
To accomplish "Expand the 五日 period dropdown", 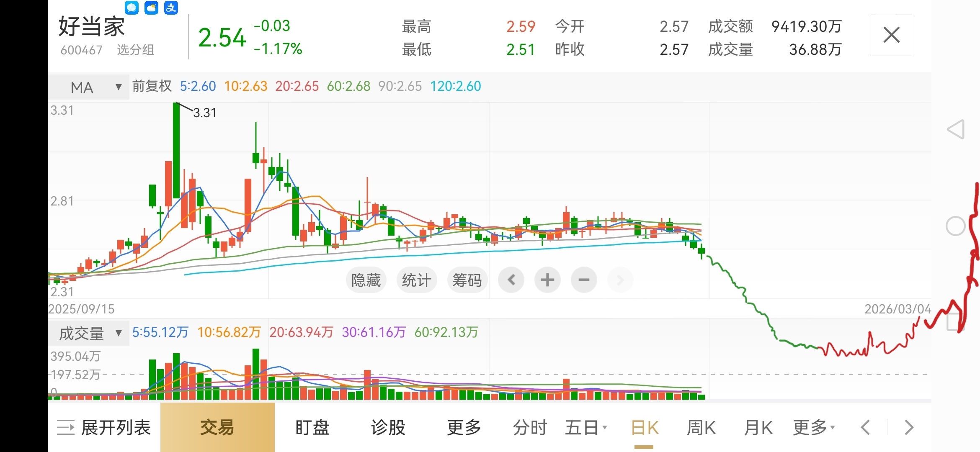I will point(585,427).
